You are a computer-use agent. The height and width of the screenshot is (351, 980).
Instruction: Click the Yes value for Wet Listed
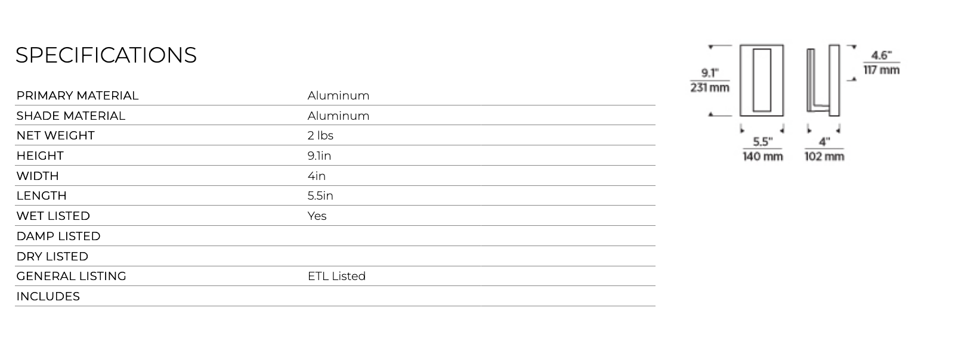point(317,216)
